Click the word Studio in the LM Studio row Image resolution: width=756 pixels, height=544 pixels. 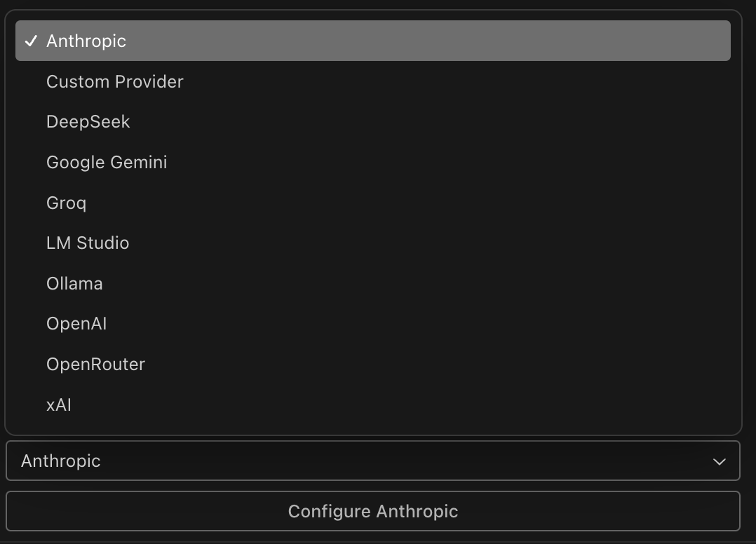point(102,243)
